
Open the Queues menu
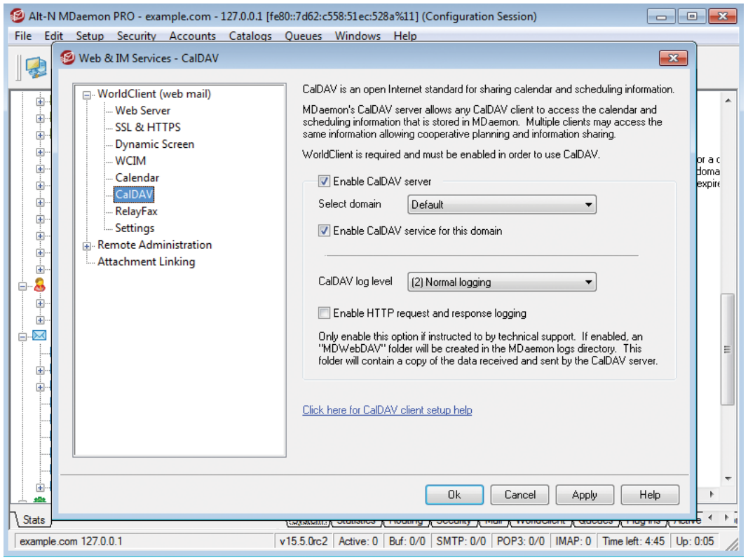pos(303,36)
